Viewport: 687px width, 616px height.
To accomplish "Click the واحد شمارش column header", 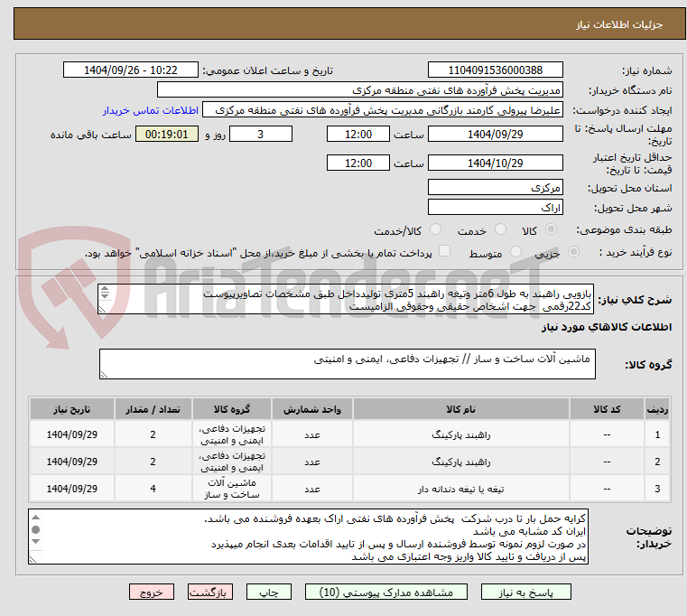I will [x=312, y=409].
